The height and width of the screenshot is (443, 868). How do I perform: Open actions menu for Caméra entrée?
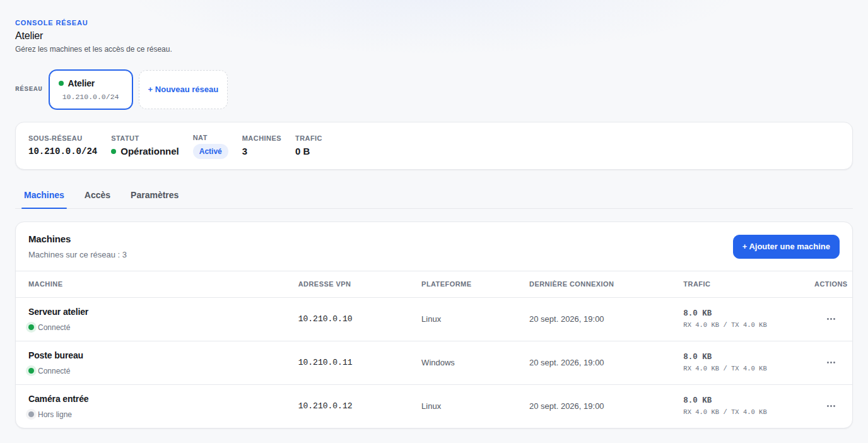pyautogui.click(x=831, y=406)
